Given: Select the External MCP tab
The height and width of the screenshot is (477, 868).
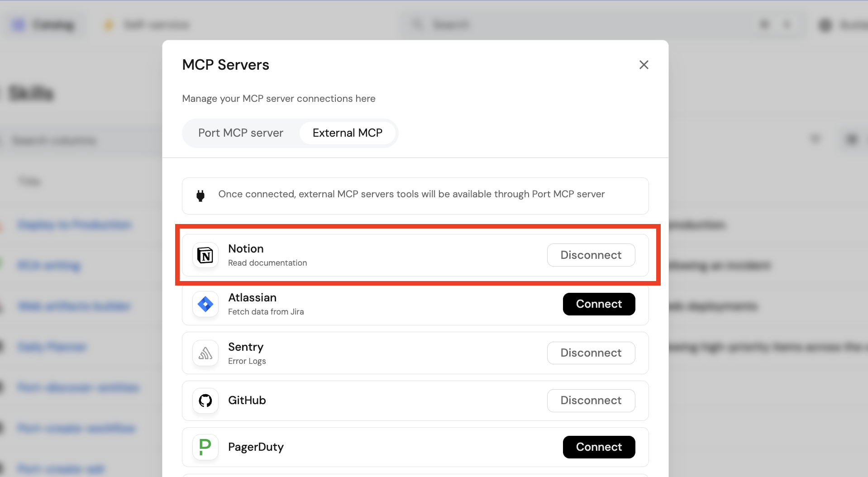Looking at the screenshot, I should click(347, 133).
